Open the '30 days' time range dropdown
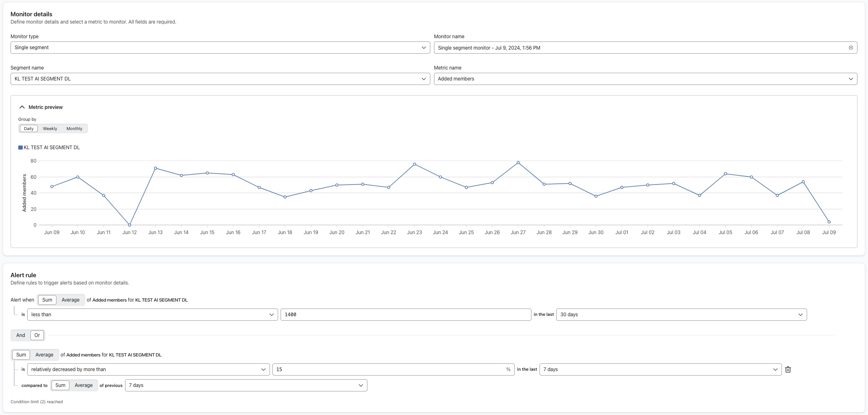This screenshot has height=415, width=868. [x=681, y=314]
